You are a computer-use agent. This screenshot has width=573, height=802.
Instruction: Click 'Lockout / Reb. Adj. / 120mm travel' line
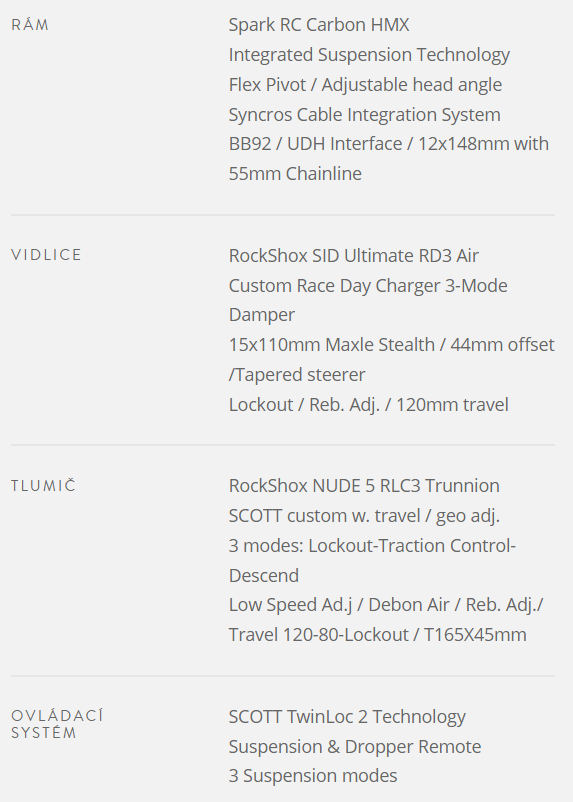368,405
